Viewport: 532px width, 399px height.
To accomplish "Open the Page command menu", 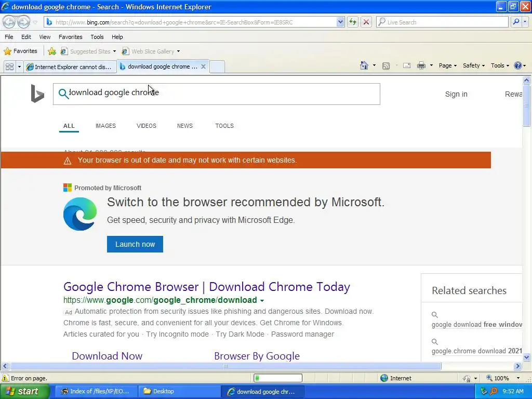I will click(x=447, y=65).
